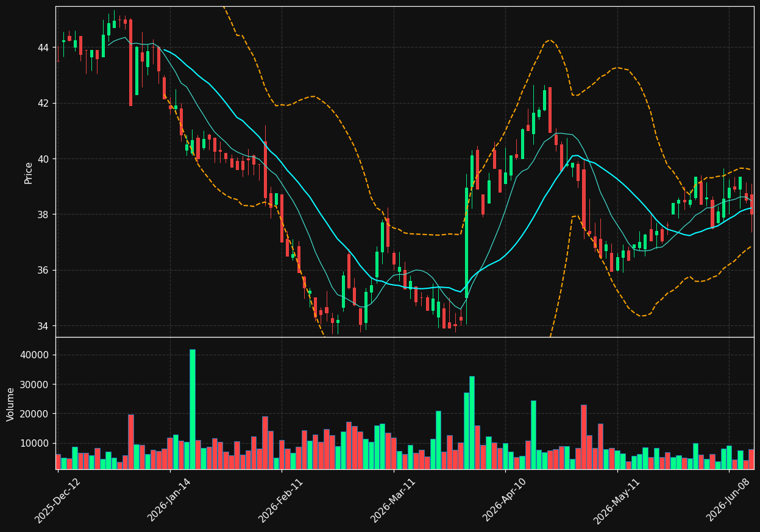Click the 2026-May-11 date label
Viewport: 760px width, 532px height.
pos(617,500)
